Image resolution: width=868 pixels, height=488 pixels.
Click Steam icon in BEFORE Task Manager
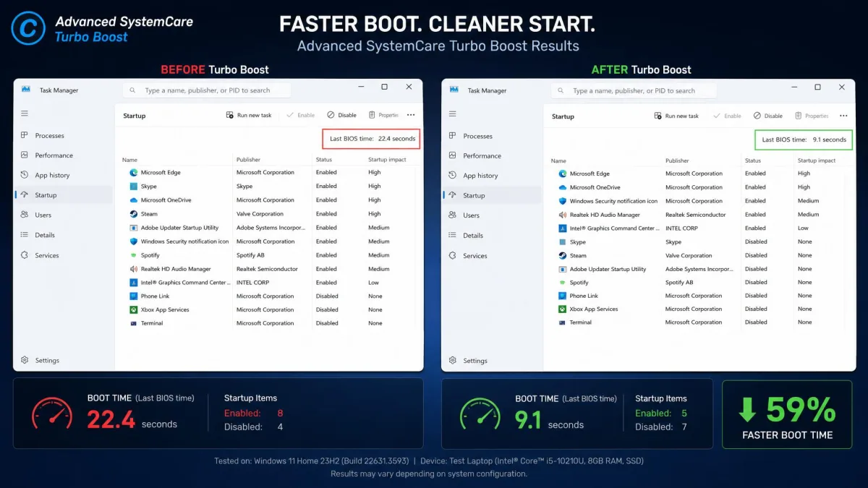coord(134,214)
